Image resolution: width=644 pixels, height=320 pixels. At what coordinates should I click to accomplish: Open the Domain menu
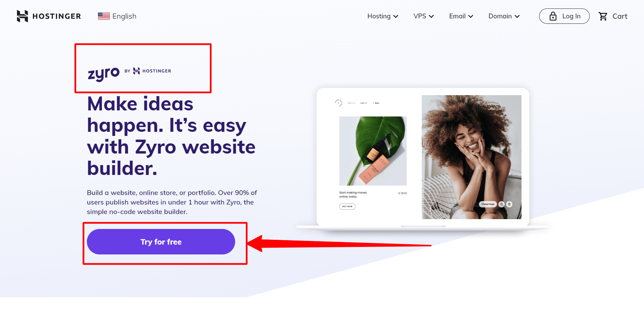coord(504,16)
